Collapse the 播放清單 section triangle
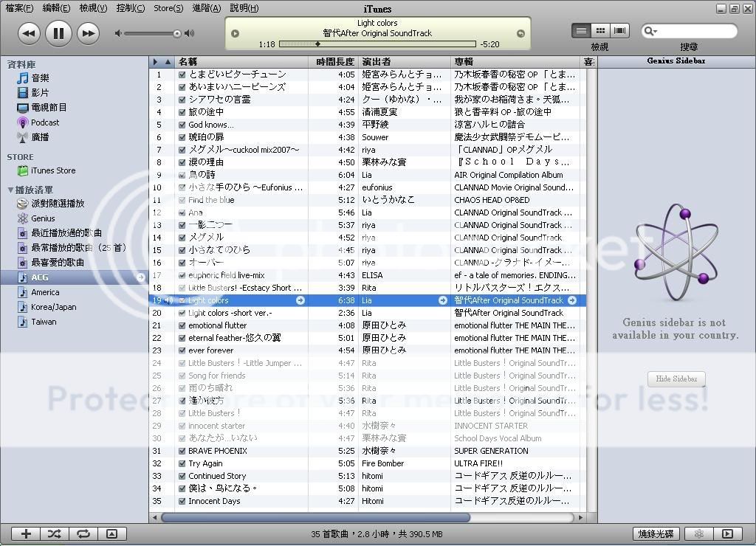This screenshot has height=546, width=756. click(x=10, y=190)
